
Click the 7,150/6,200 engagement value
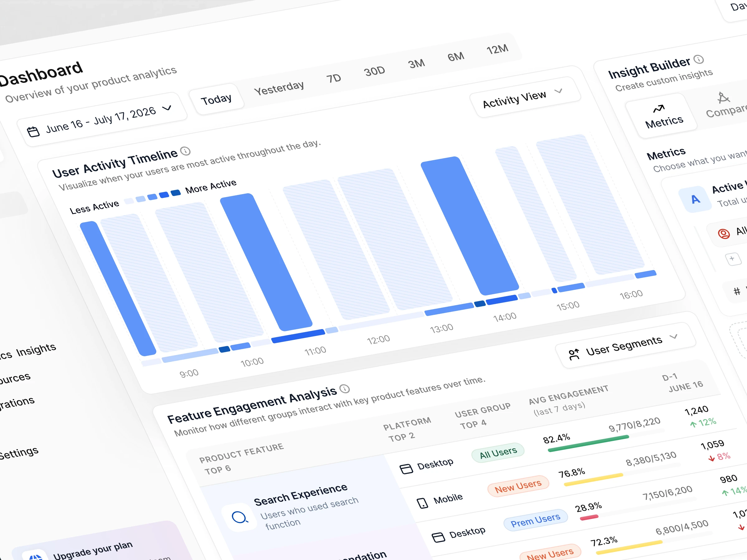coord(667,493)
